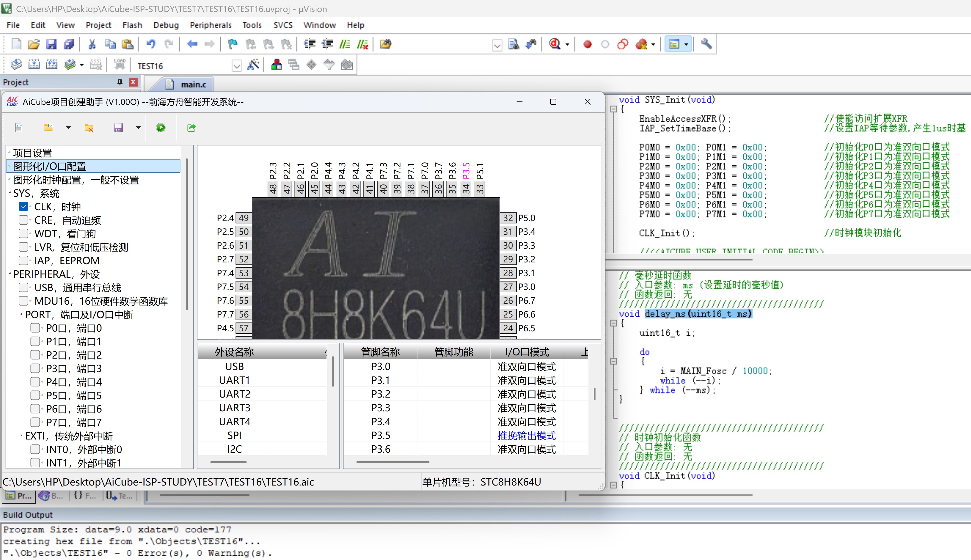Click Manage Project Items colored blocks icon

[276, 65]
